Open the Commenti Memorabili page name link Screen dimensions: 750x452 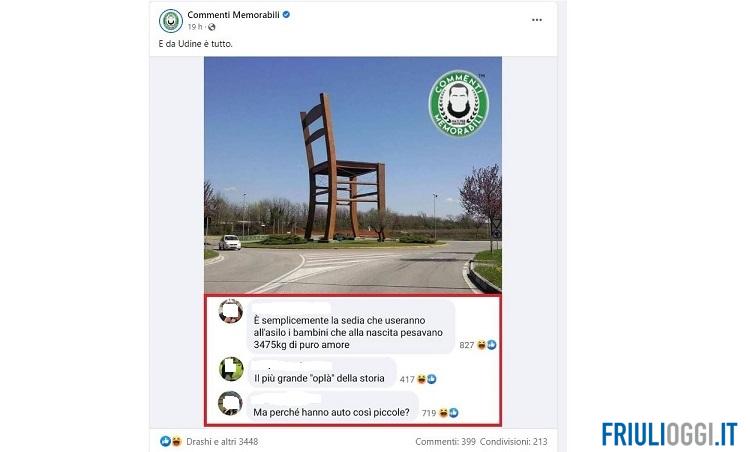233,15
